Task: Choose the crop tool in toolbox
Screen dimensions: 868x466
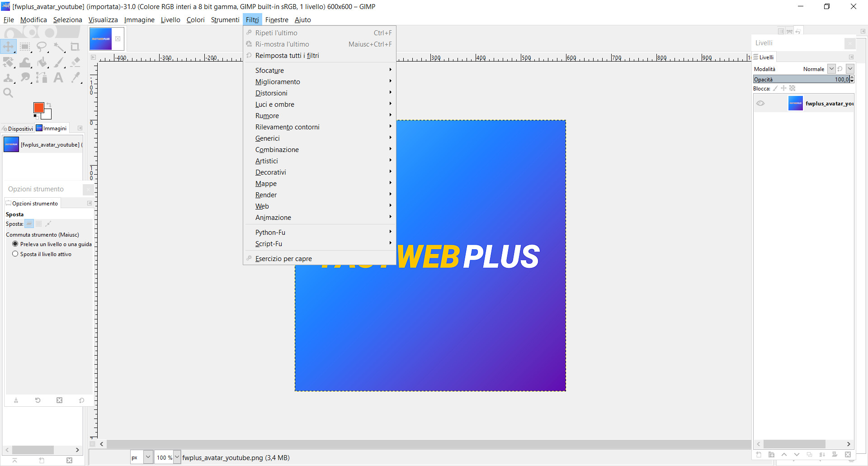Action: coord(75,47)
